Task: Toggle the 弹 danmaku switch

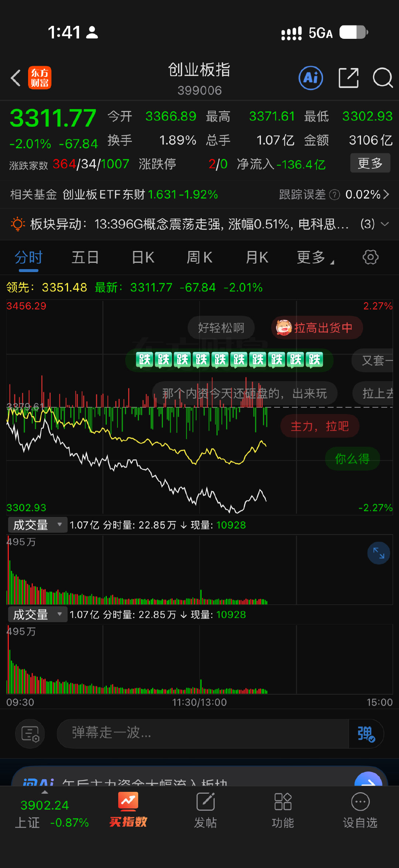Action: (366, 734)
